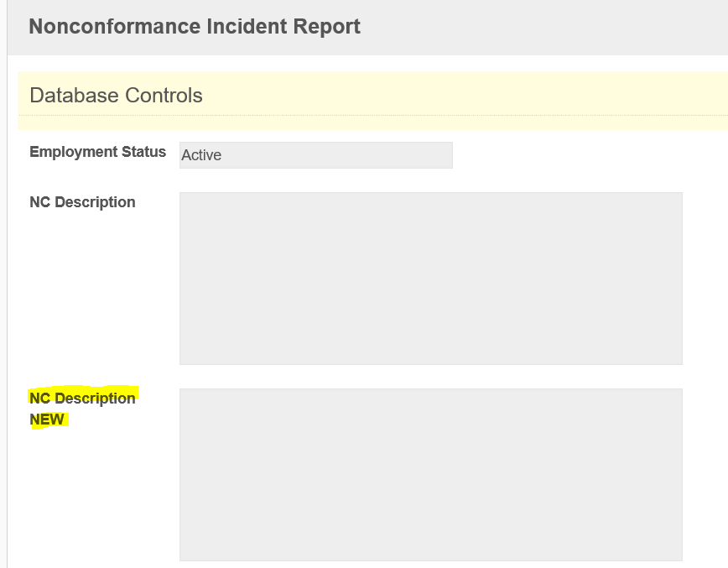Click the word Nonconformance in page title
Image resolution: width=728 pixels, height=568 pixels.
coord(105,26)
